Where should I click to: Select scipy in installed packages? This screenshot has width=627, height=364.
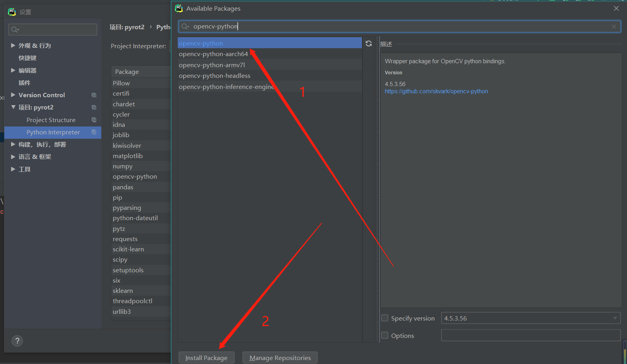(x=141, y=259)
